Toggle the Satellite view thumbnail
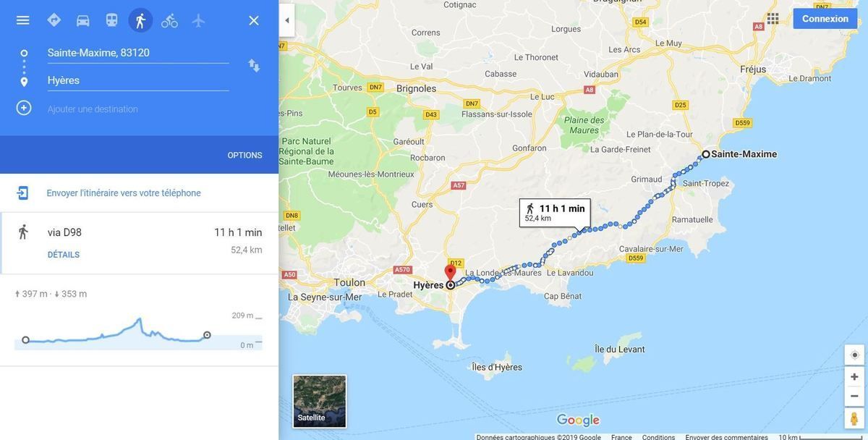 pyautogui.click(x=320, y=401)
